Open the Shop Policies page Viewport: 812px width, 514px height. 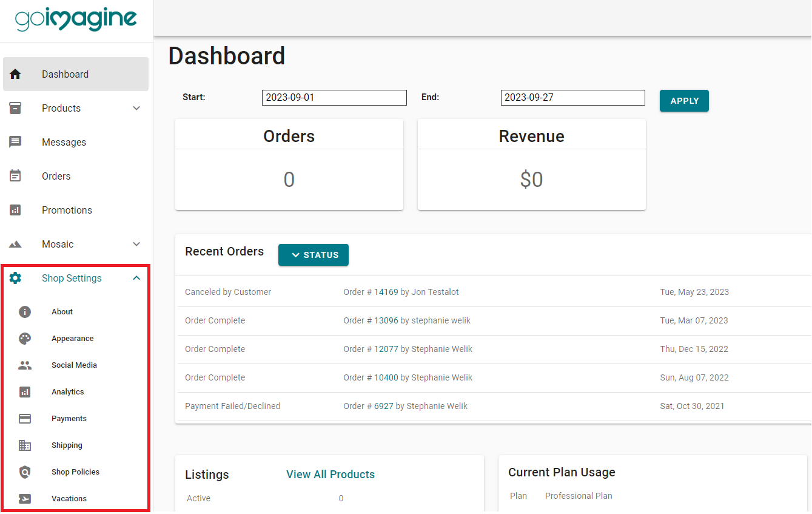[75, 472]
